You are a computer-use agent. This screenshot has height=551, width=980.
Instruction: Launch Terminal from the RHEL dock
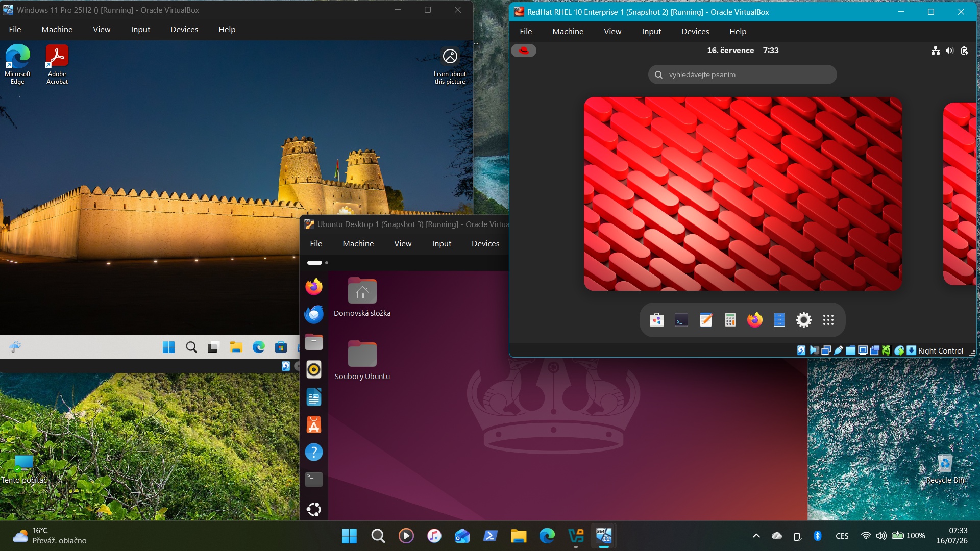(681, 320)
